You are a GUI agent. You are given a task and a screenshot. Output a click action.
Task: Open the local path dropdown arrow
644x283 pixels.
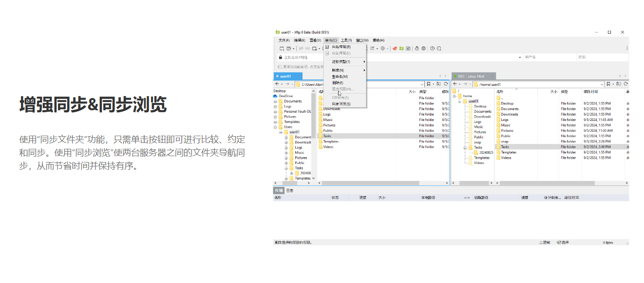point(422,84)
